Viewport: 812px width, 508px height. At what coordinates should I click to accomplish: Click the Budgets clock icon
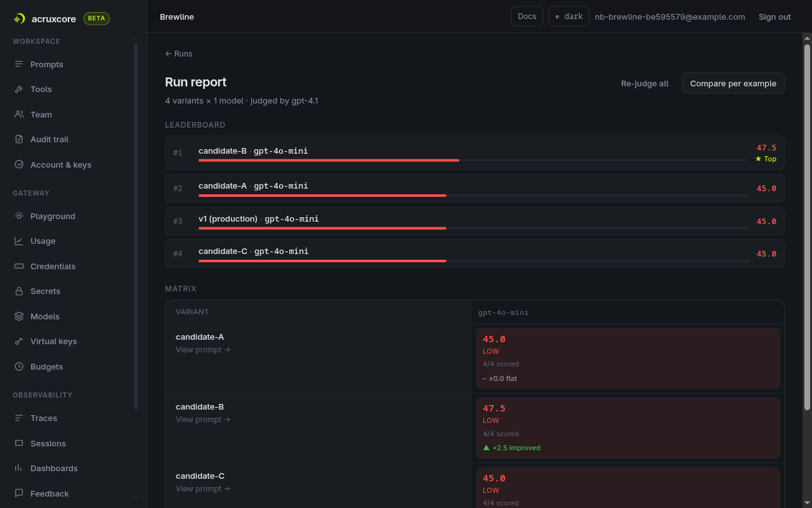click(19, 367)
